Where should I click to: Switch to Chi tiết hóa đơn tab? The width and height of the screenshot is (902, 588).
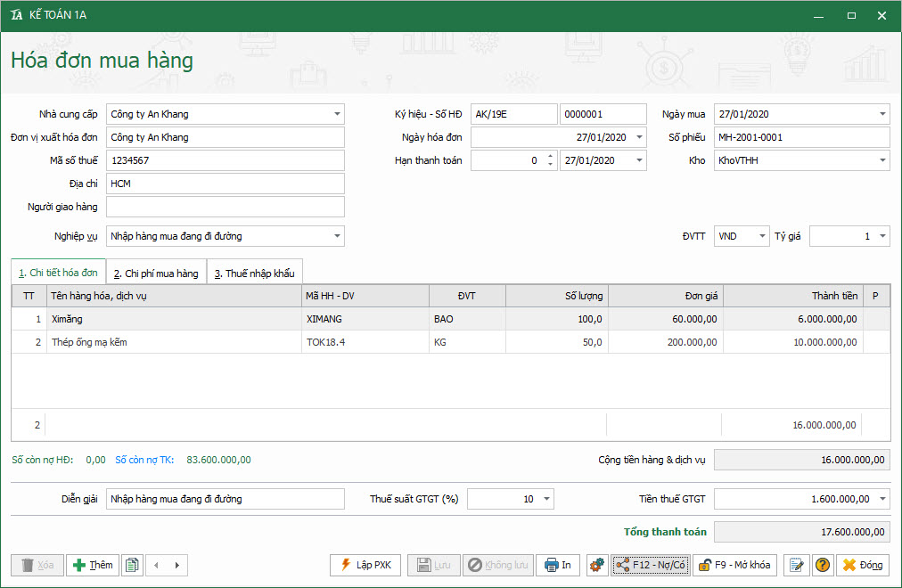point(58,273)
